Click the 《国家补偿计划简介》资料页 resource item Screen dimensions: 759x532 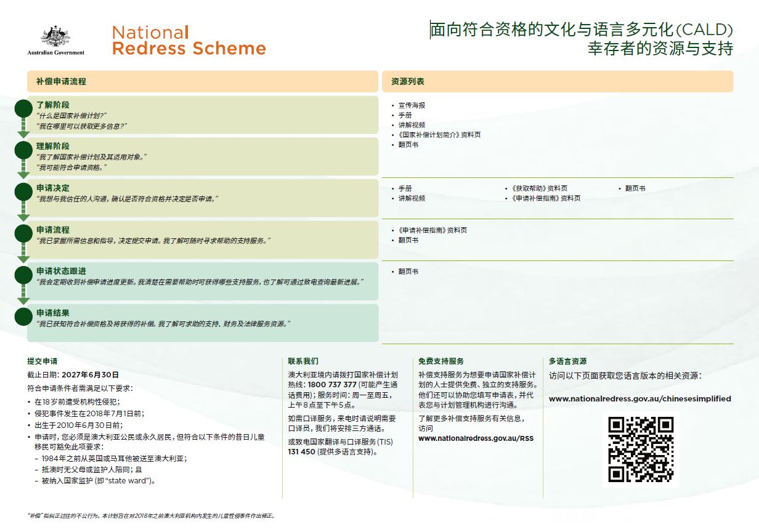439,135
